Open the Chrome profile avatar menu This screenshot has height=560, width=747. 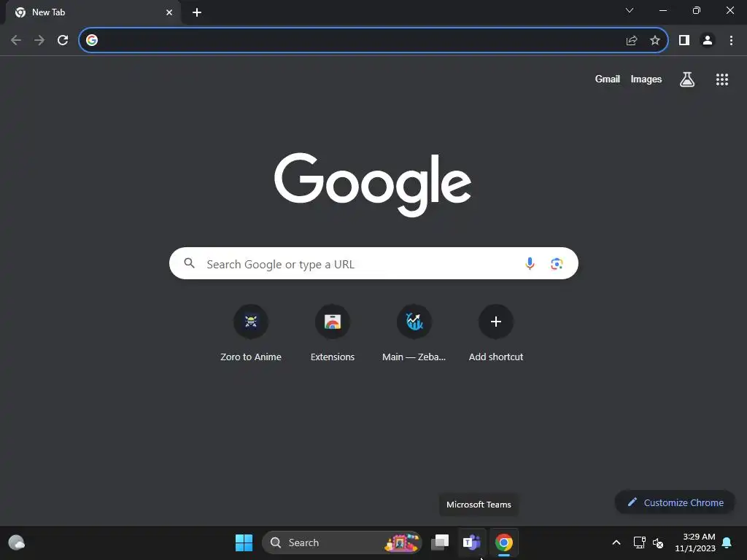(x=708, y=41)
